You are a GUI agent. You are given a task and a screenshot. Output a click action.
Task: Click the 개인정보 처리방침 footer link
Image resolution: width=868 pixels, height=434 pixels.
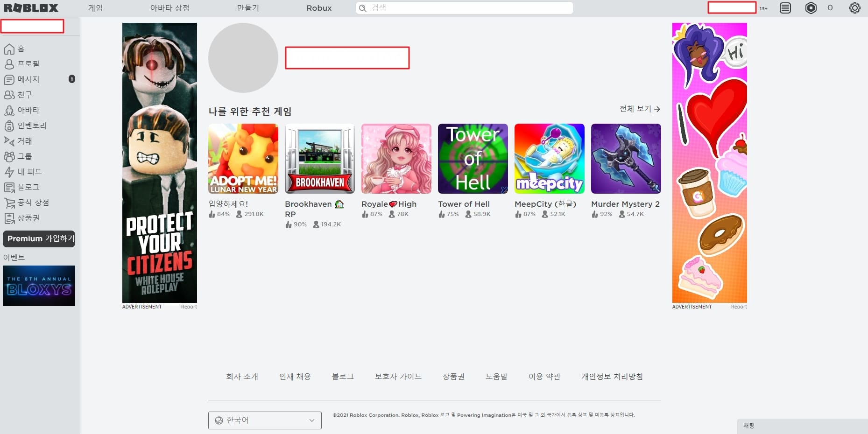pos(612,377)
